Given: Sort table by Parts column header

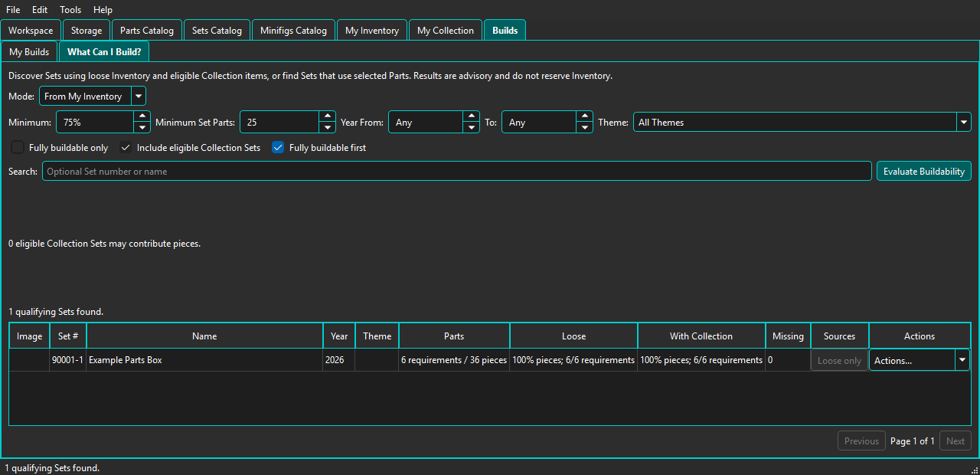Looking at the screenshot, I should pyautogui.click(x=454, y=336).
